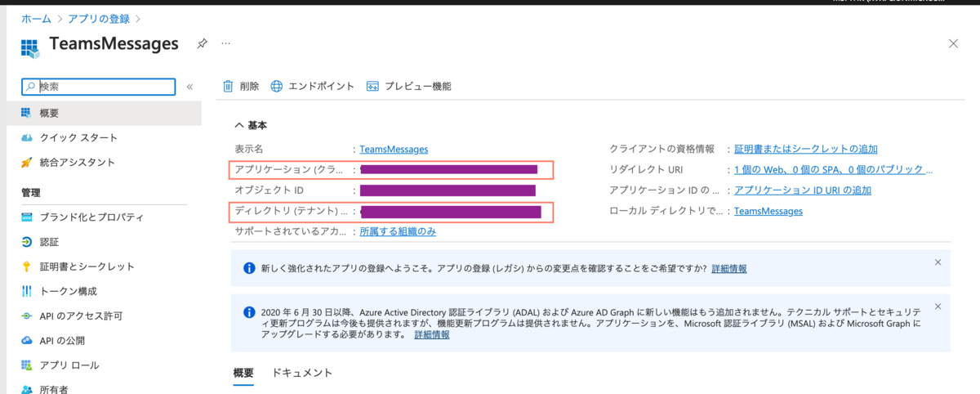This screenshot has height=394, width=980.
Task: Click the 管理 section heading in the sidebar
Action: click(31, 192)
